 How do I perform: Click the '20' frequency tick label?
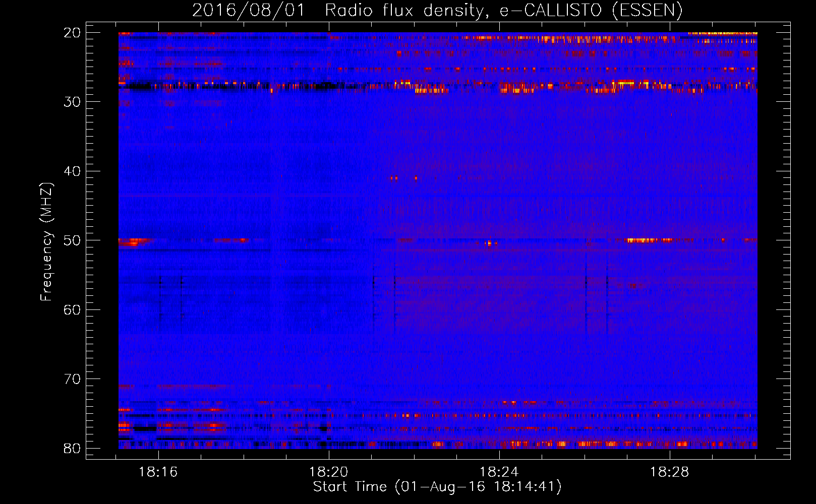pos(72,33)
